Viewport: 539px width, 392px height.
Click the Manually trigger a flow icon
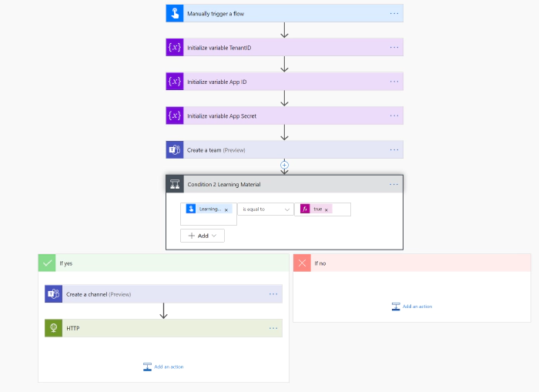[175, 13]
